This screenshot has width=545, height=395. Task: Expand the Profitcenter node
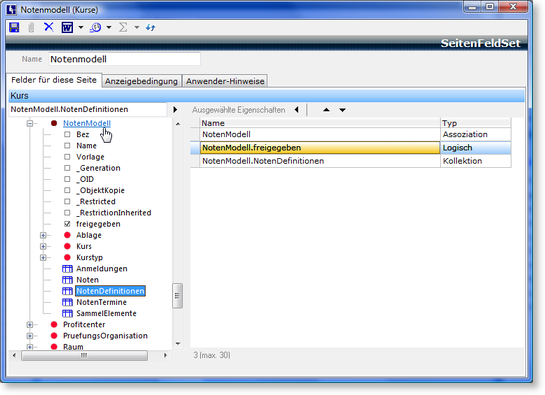click(x=30, y=325)
